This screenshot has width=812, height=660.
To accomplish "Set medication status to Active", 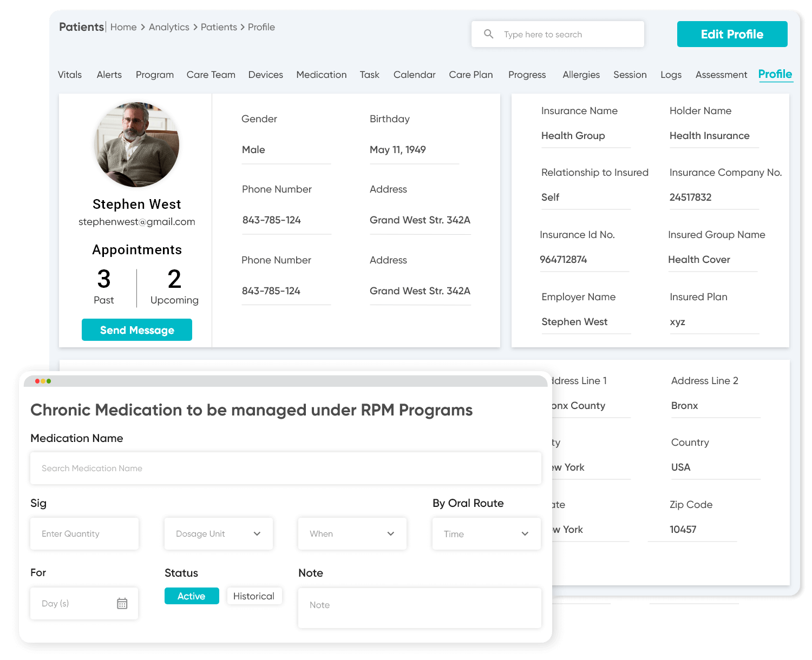I will click(x=192, y=596).
